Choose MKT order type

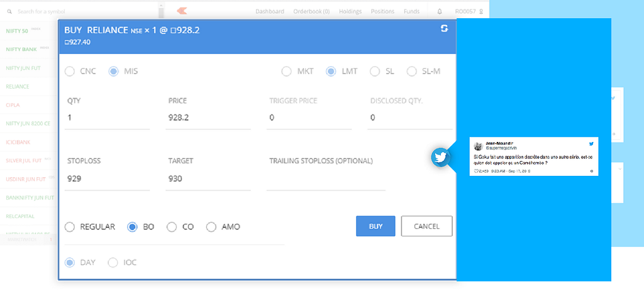(x=286, y=72)
